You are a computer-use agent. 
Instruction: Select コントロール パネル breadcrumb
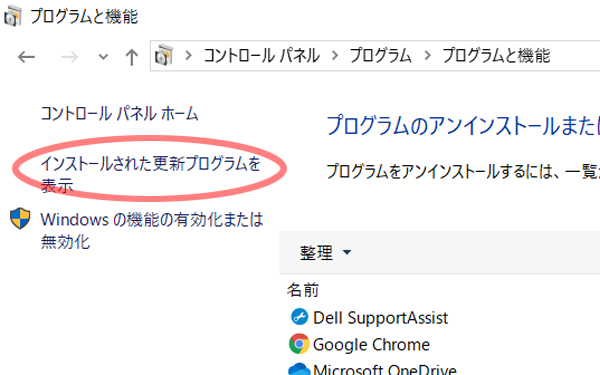(x=261, y=55)
